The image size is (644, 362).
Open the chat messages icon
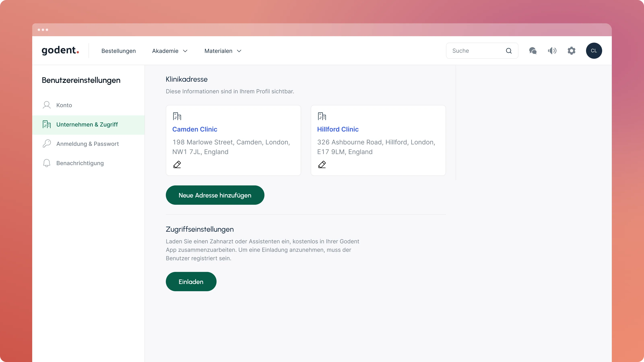pos(533,51)
